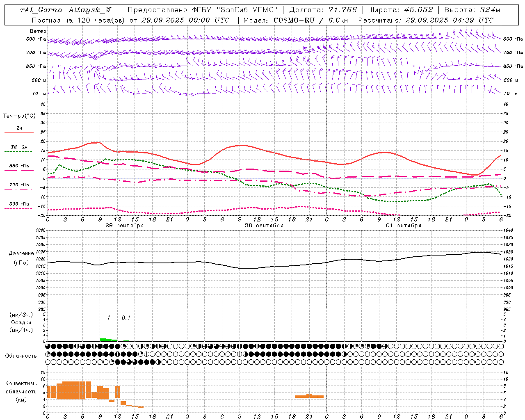Click the Осадки label

click(x=21, y=322)
